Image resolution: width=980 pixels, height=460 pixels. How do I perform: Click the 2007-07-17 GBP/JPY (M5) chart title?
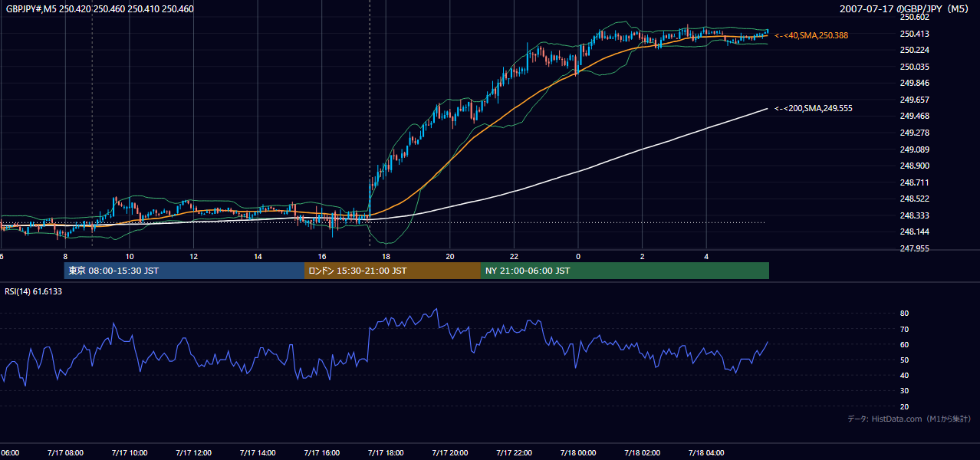click(x=906, y=9)
